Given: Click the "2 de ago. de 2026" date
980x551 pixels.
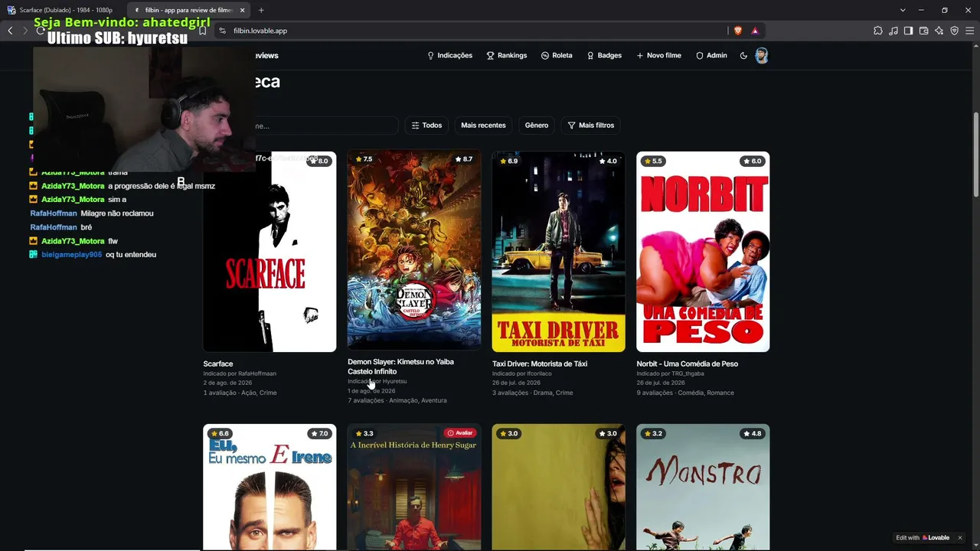Looking at the screenshot, I should click(227, 383).
